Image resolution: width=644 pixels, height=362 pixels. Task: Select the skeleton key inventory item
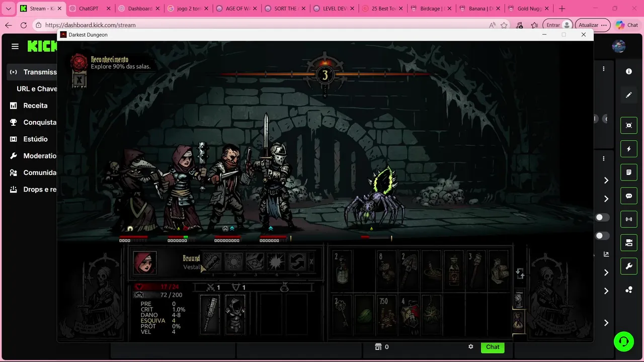(342, 314)
